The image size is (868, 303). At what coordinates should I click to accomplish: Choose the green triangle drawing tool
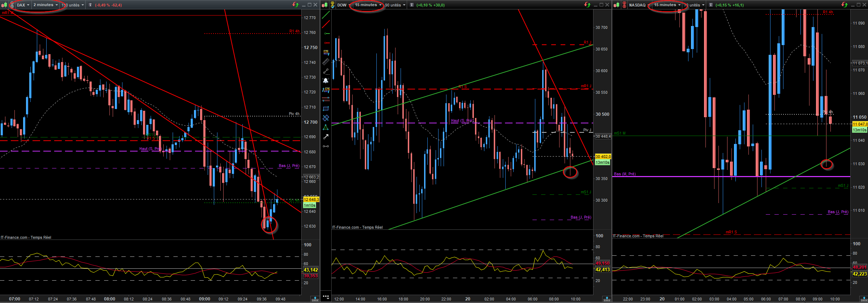pyautogui.click(x=326, y=127)
